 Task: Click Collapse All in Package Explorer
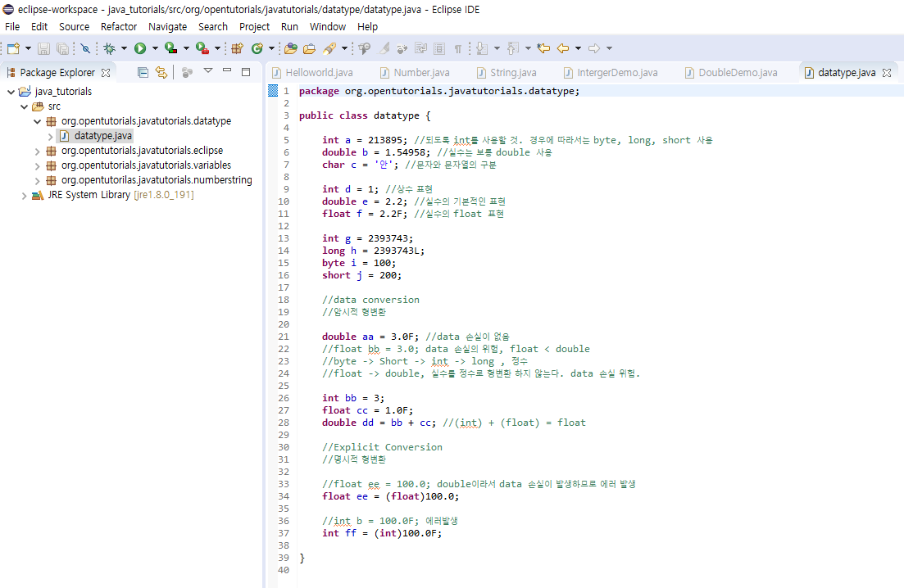pos(143,72)
